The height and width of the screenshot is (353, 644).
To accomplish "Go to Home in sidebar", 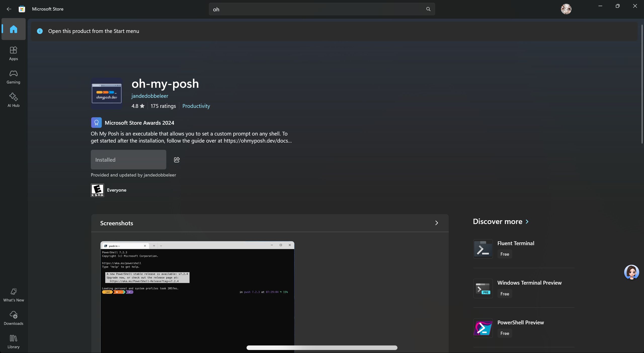I will click(13, 29).
